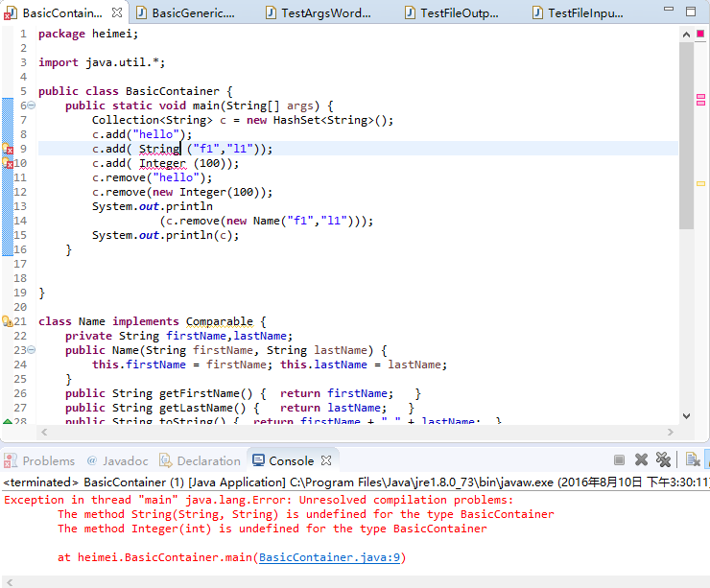Viewport: 710px width, 588px height.
Task: Click the Java file icon on BasicGeneric tab
Action: [141, 12]
